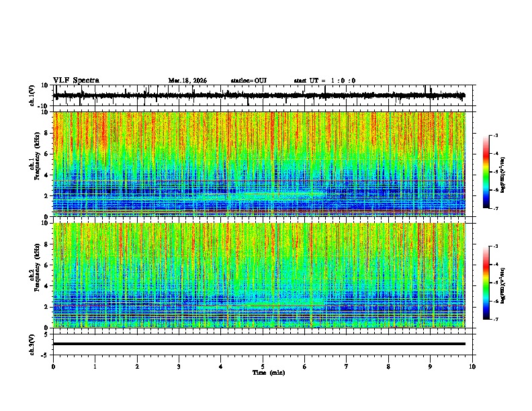532x411 pixels.
Task: Click time axis tick label "2"
Action: point(137,367)
